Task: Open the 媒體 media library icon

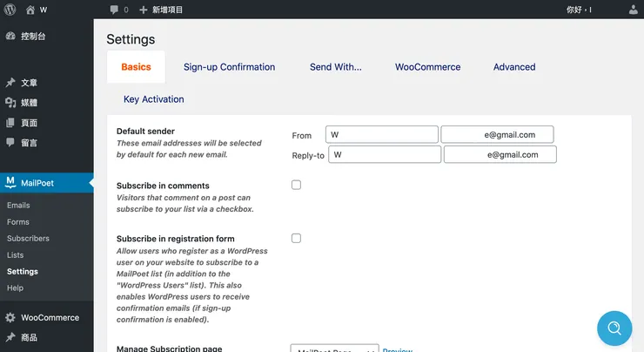Action: point(10,103)
